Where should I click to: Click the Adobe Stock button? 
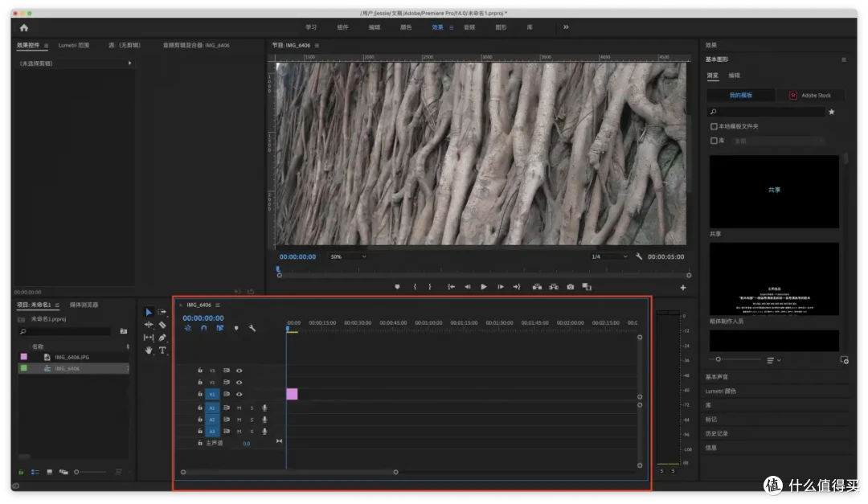point(810,96)
